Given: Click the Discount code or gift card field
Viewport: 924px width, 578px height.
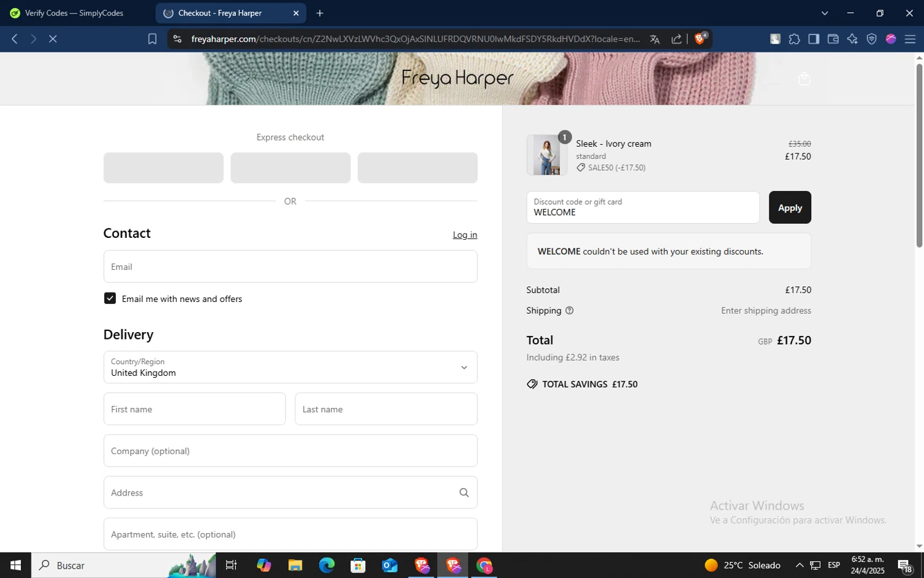Looking at the screenshot, I should [642, 208].
